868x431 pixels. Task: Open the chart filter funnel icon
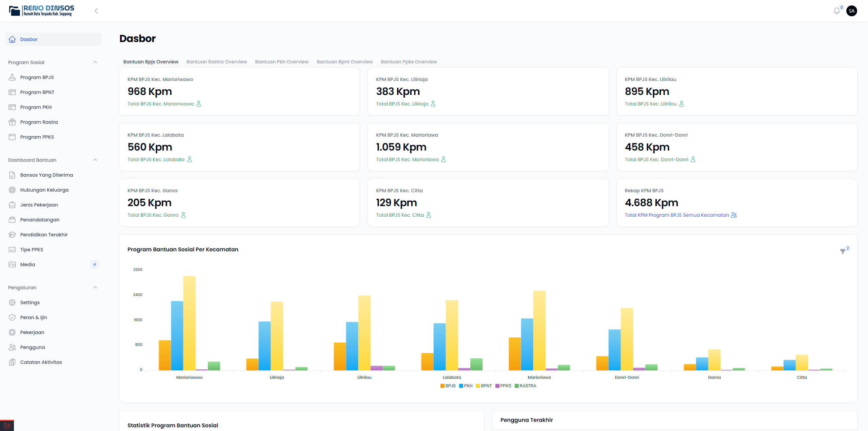[843, 251]
